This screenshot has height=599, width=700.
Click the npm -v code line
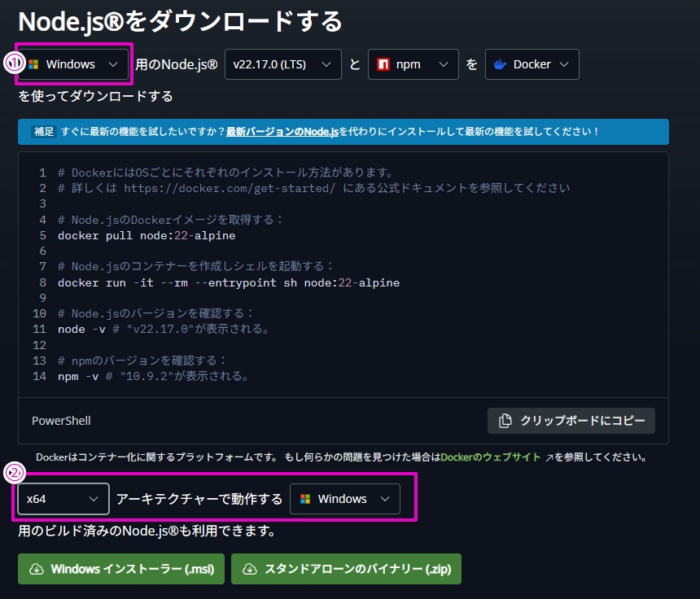[153, 376]
